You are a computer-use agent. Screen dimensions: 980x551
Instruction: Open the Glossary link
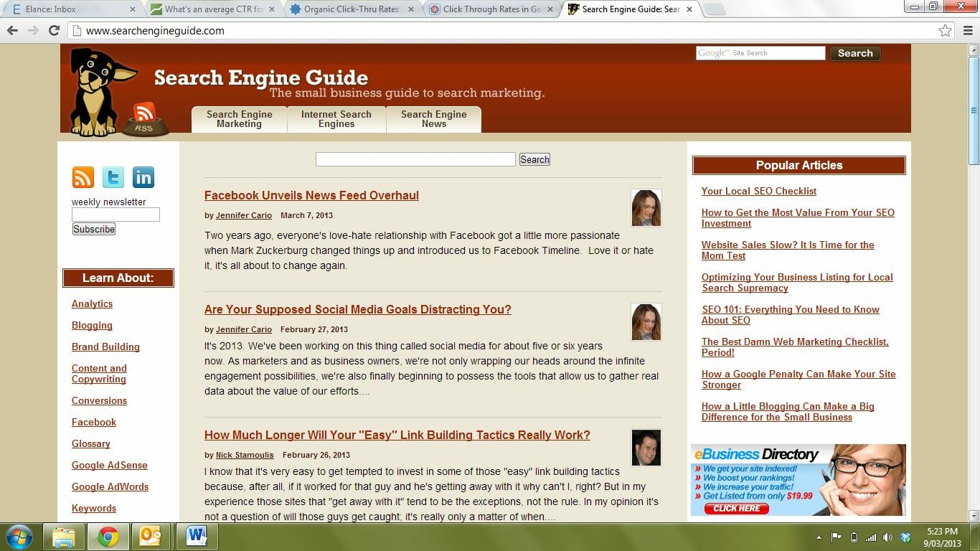point(91,443)
